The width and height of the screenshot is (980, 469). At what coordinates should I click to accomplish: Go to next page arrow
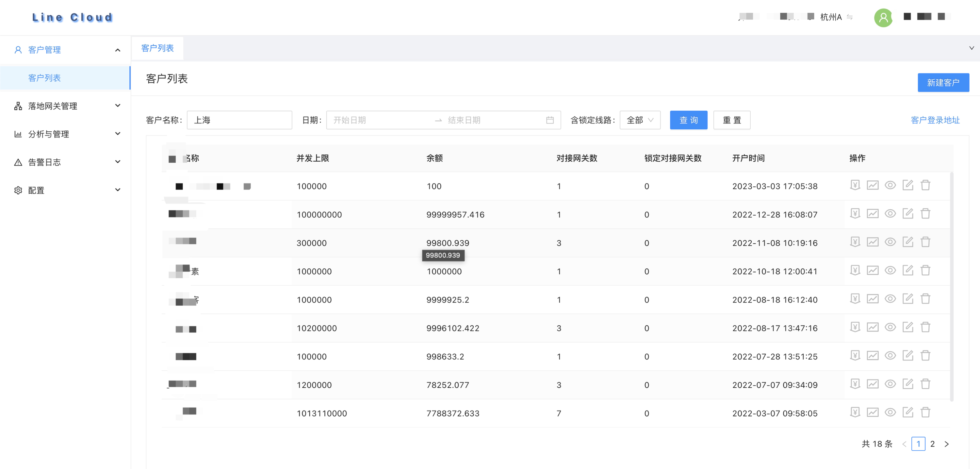tap(947, 444)
